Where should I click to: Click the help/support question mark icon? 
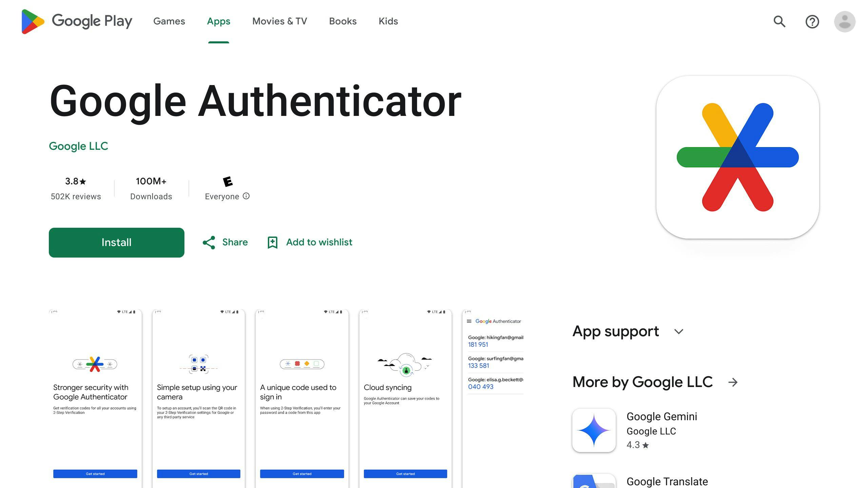[812, 21]
